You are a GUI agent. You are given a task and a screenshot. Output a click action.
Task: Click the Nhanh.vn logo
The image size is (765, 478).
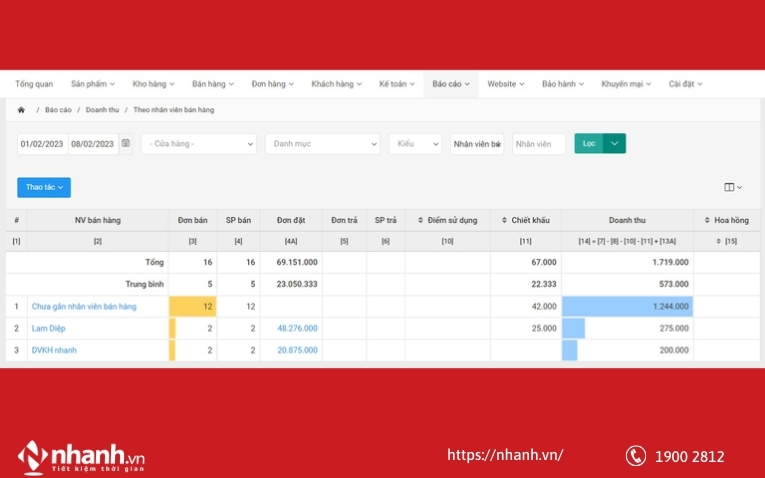coord(82,456)
